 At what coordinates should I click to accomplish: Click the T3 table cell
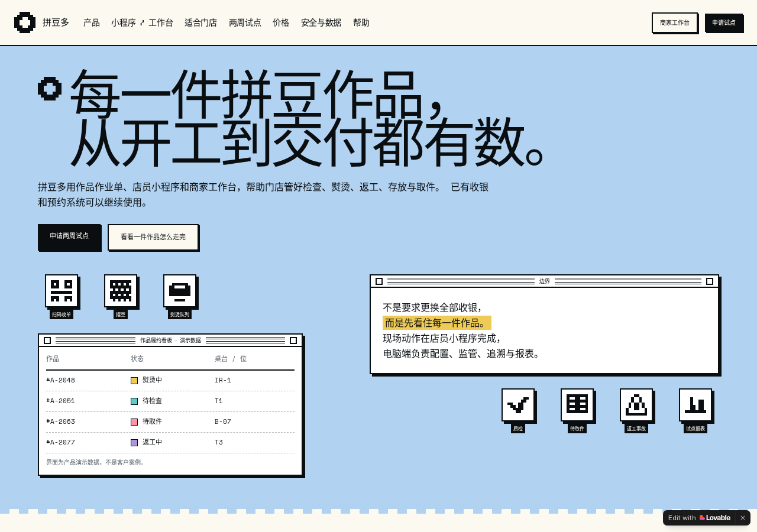[x=219, y=442]
